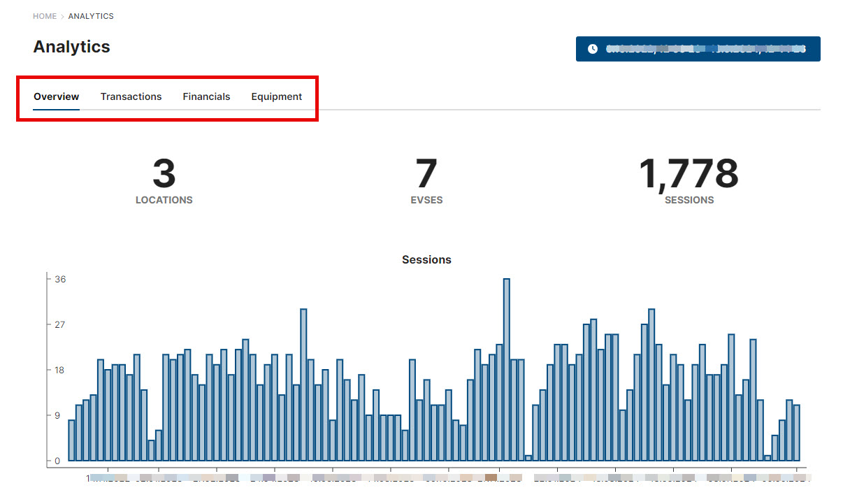This screenshot has height=504, width=843.
Task: Switch to the Overview tab
Action: click(57, 96)
